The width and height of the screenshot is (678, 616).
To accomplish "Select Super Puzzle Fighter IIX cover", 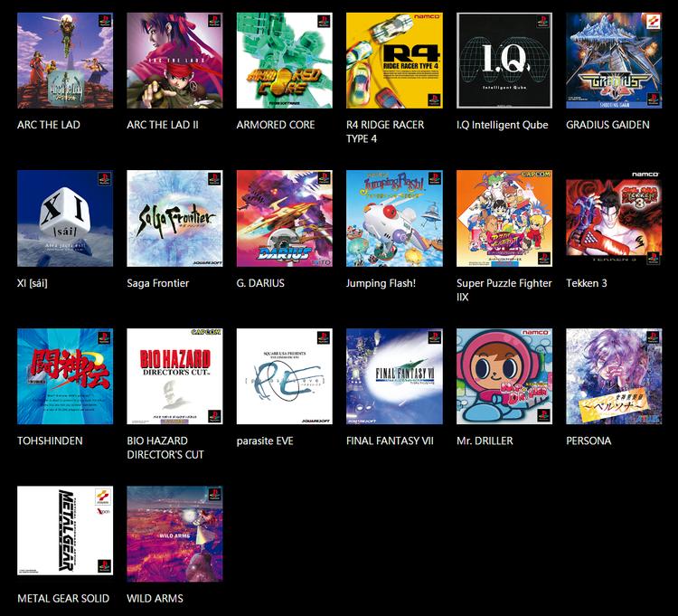I will click(x=504, y=219).
